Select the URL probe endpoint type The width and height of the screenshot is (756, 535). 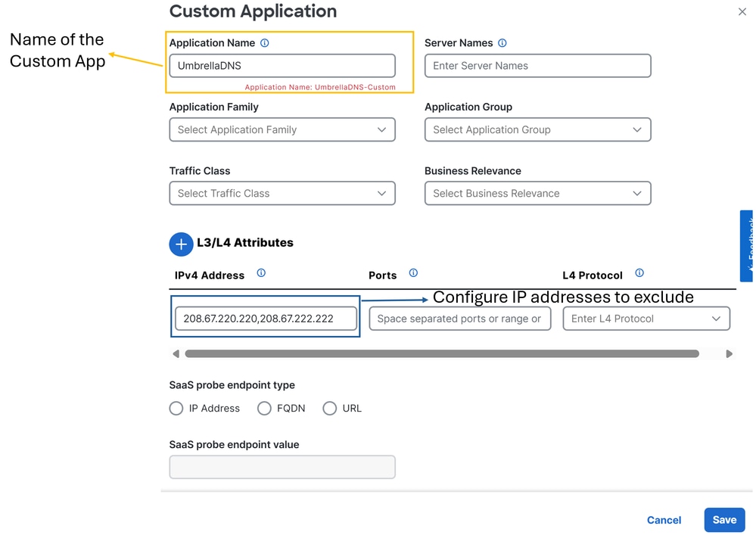(x=330, y=408)
